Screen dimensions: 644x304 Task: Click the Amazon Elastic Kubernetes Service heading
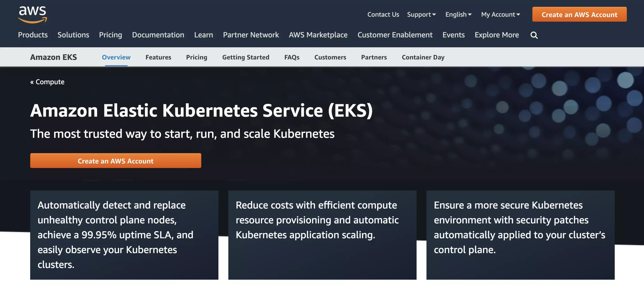pyautogui.click(x=201, y=110)
